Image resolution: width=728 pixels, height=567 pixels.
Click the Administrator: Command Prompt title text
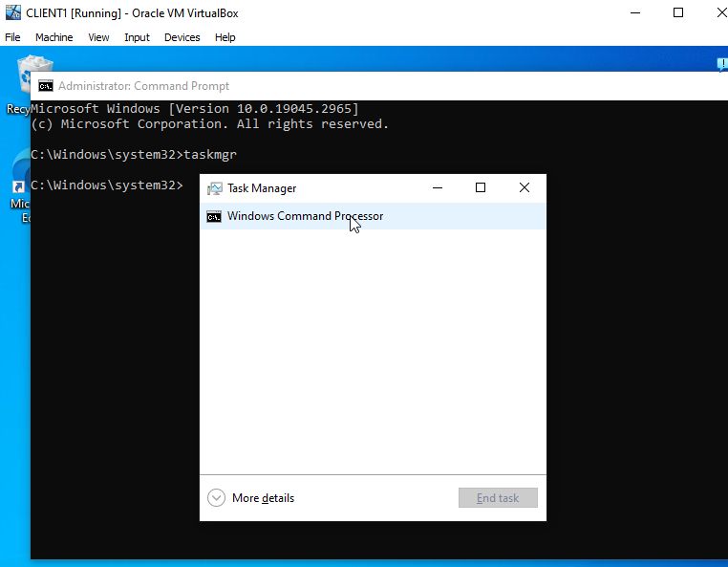click(x=143, y=86)
